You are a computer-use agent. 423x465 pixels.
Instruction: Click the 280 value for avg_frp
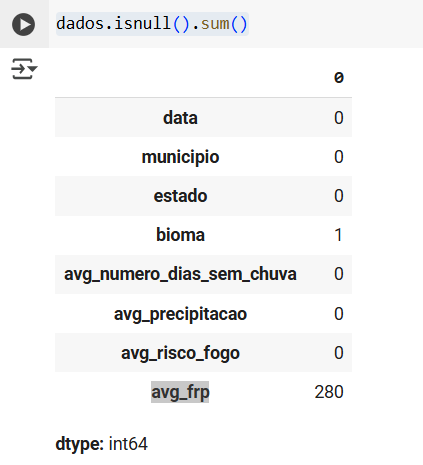(329, 392)
